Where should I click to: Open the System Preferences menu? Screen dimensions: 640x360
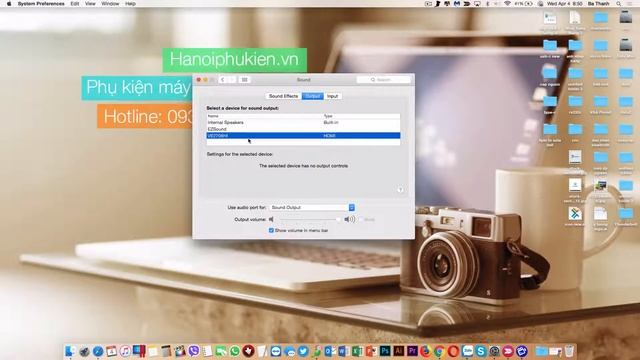click(41, 4)
